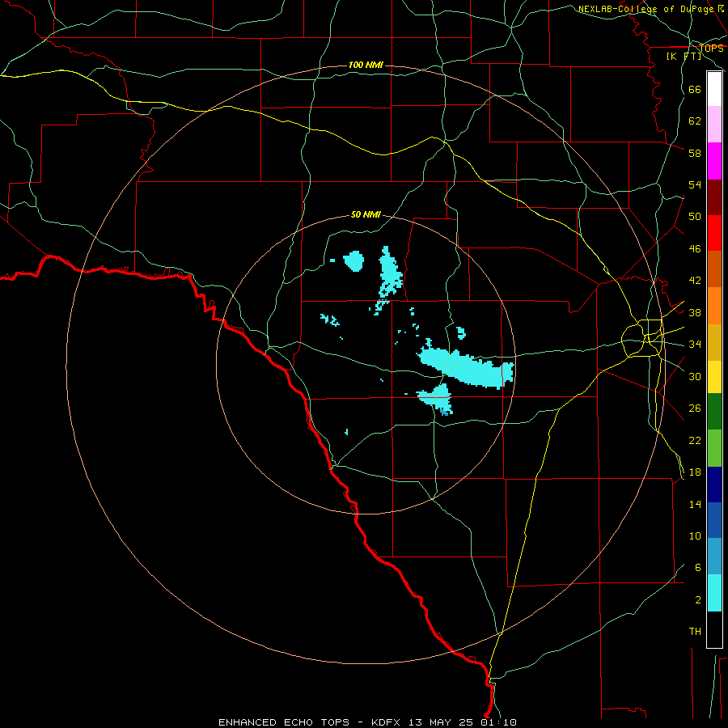Click the cyan legend swatch
The height and width of the screenshot is (728, 728).
tap(714, 593)
